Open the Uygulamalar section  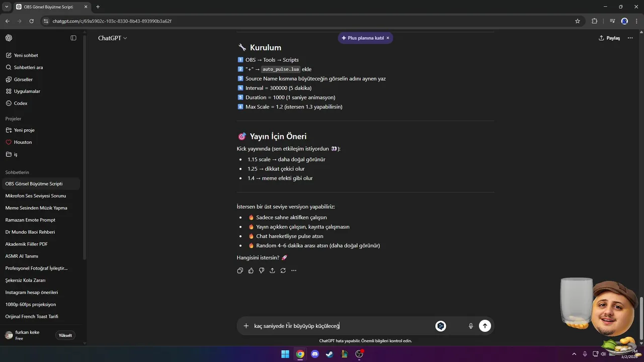point(40,92)
